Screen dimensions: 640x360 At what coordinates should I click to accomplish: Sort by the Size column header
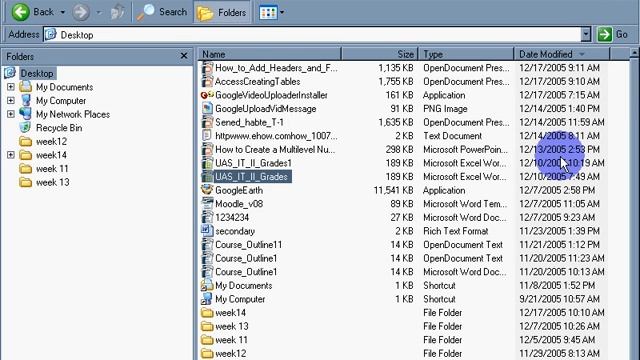coord(379,54)
